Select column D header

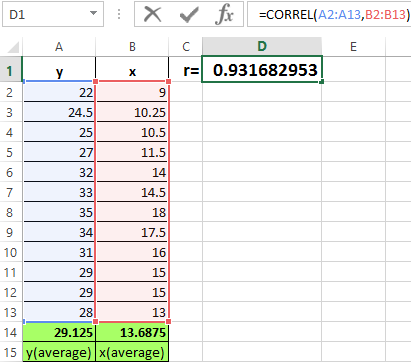pos(262,47)
